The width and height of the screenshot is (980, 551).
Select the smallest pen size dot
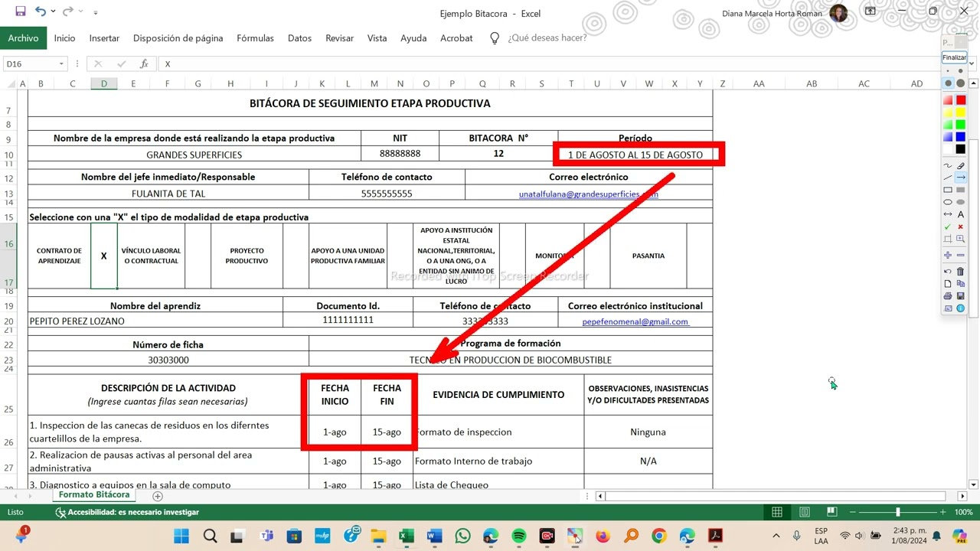(x=948, y=71)
